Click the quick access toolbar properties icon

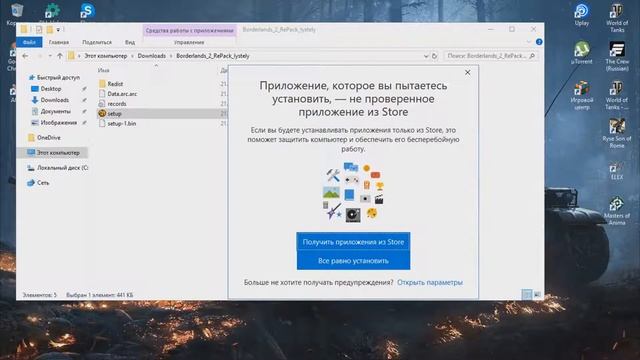[39, 29]
